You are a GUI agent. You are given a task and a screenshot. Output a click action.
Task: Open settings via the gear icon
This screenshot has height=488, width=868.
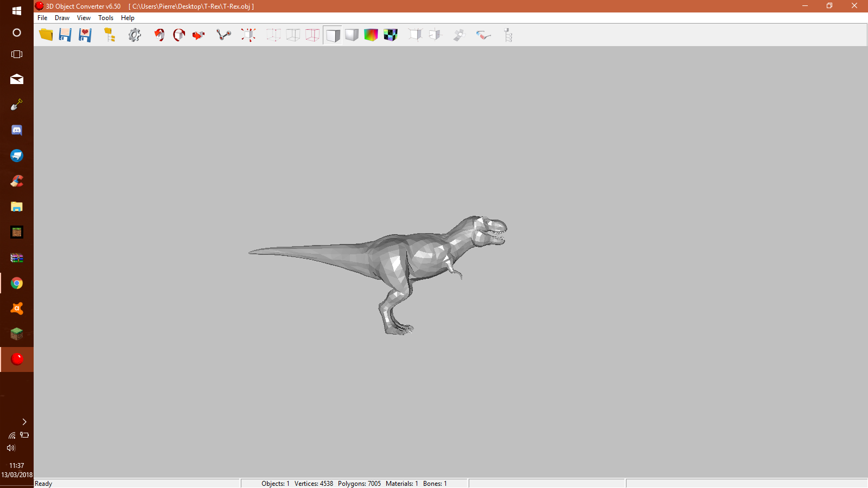click(135, 35)
